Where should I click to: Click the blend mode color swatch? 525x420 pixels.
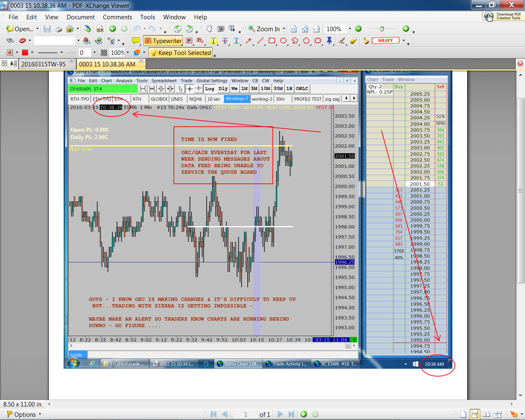point(137,52)
